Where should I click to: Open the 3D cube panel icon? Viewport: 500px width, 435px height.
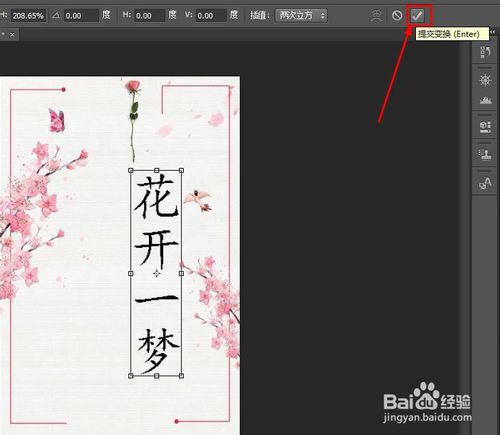(485, 126)
